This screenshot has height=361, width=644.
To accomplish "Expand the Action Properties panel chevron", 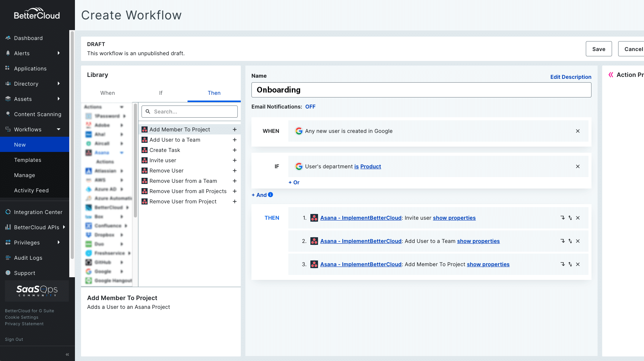I will point(611,75).
